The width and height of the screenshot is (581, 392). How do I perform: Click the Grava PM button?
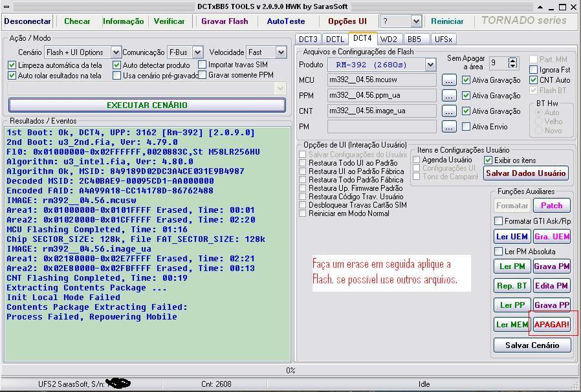pyautogui.click(x=552, y=267)
